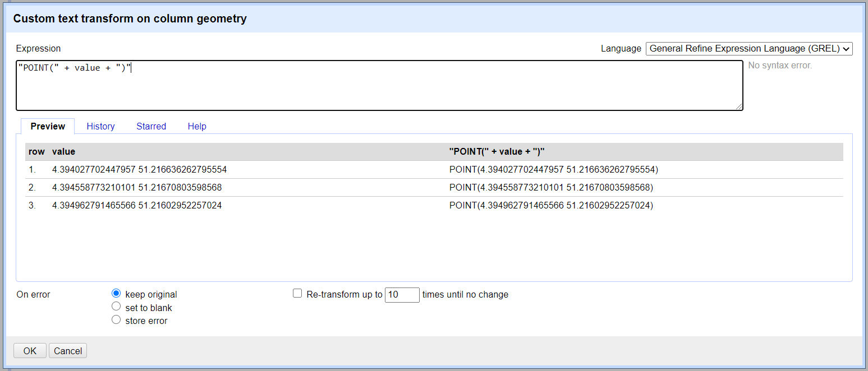Switch to the Preview tab
This screenshot has height=371, width=868.
click(x=48, y=126)
